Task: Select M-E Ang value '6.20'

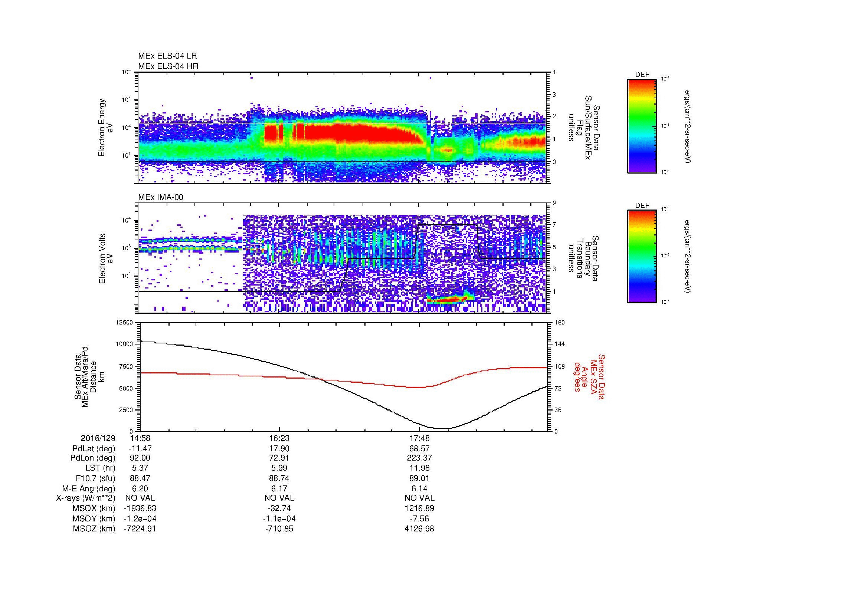Action: pos(140,488)
